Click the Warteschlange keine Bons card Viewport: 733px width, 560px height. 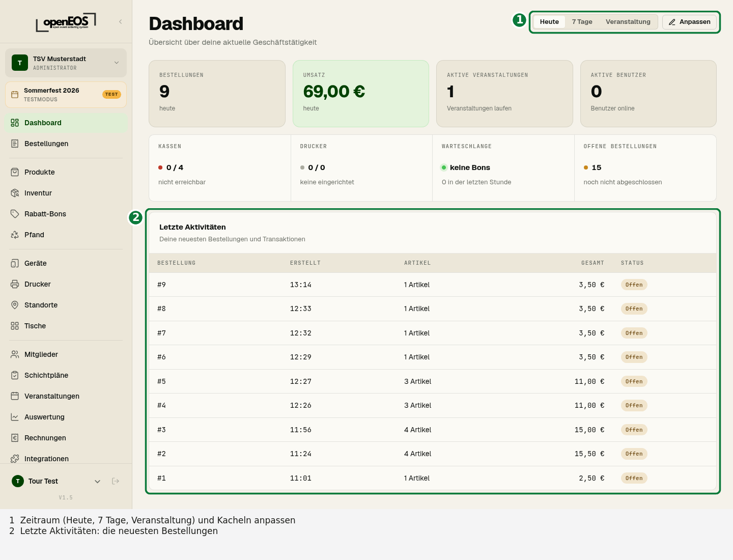503,168
